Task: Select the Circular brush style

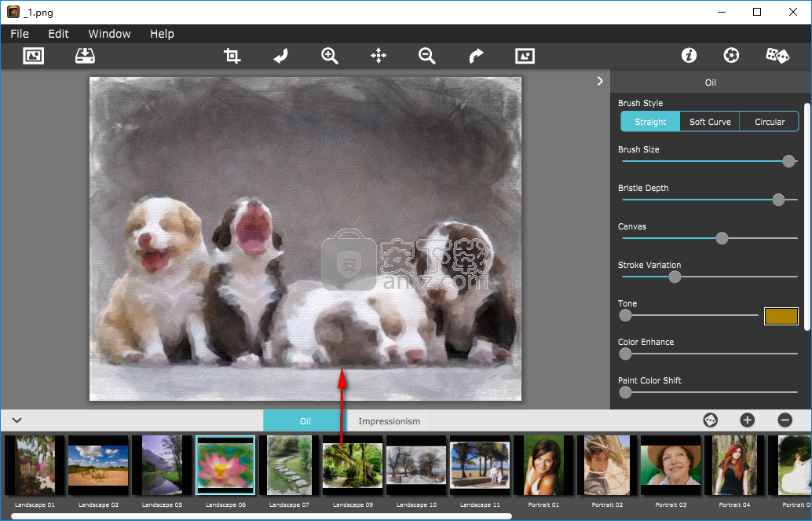Action: 770,122
